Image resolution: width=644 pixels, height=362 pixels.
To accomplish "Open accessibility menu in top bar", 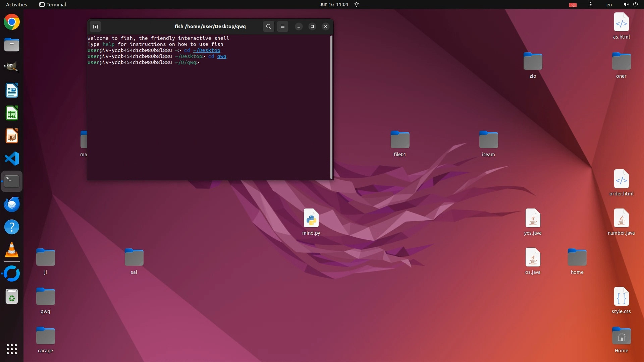I will 590,4.
